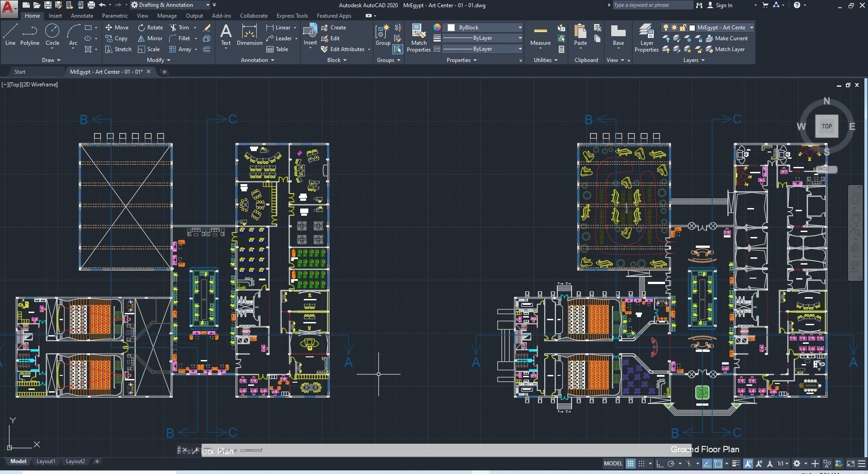Click Create block button
868x474 pixels.
pos(334,28)
